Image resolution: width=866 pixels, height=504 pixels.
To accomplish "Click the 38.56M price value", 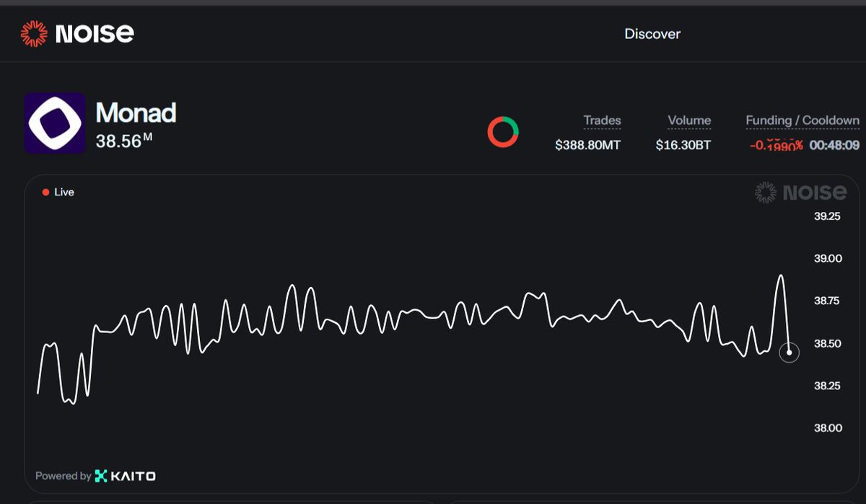I will (124, 141).
